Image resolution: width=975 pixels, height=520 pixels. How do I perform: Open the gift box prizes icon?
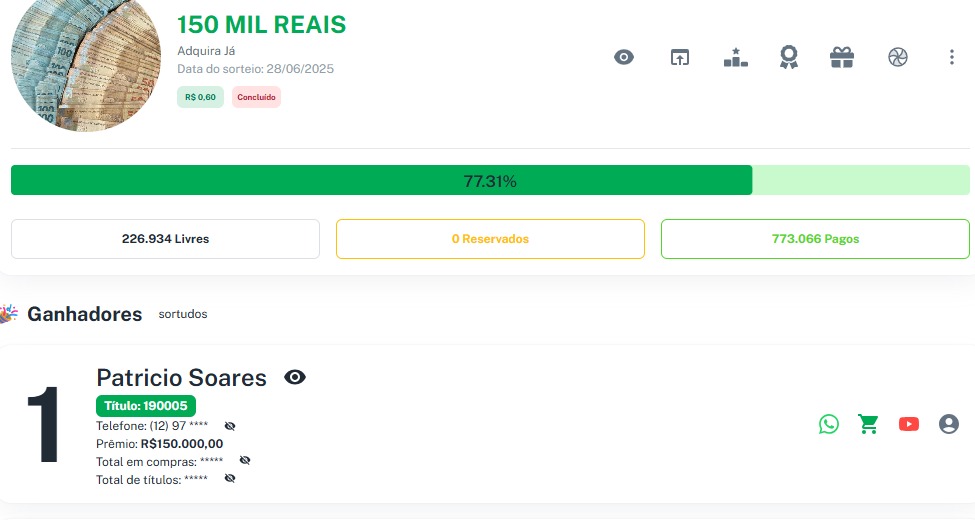(x=842, y=57)
